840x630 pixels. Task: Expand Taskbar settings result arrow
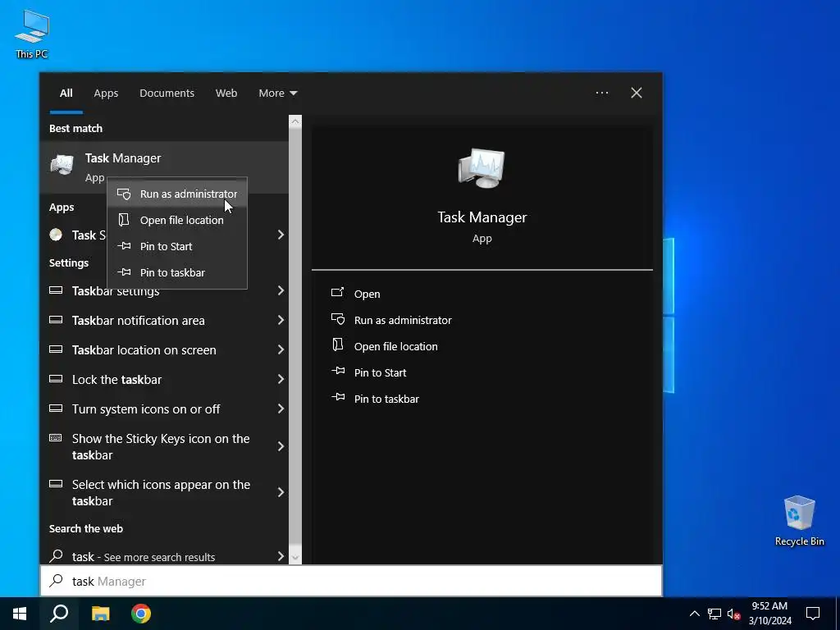pos(281,290)
